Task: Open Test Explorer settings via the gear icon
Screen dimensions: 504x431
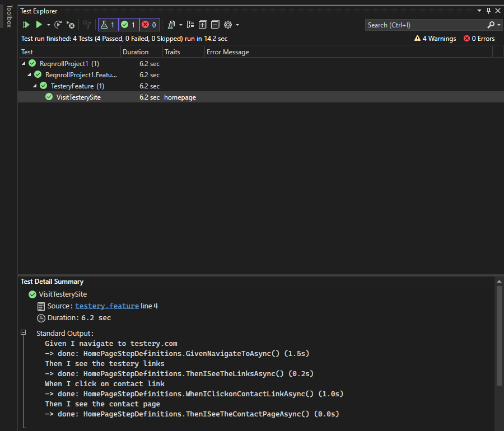Action: (228, 25)
